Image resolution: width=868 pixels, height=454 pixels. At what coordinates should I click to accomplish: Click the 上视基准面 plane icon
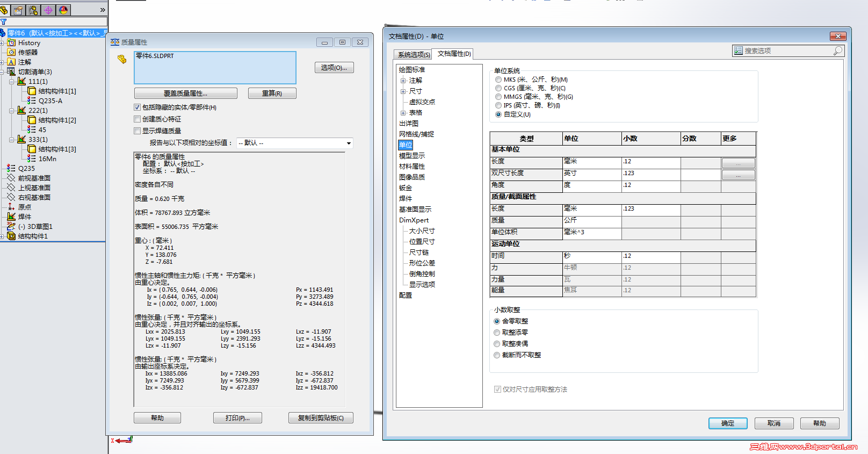[11, 188]
